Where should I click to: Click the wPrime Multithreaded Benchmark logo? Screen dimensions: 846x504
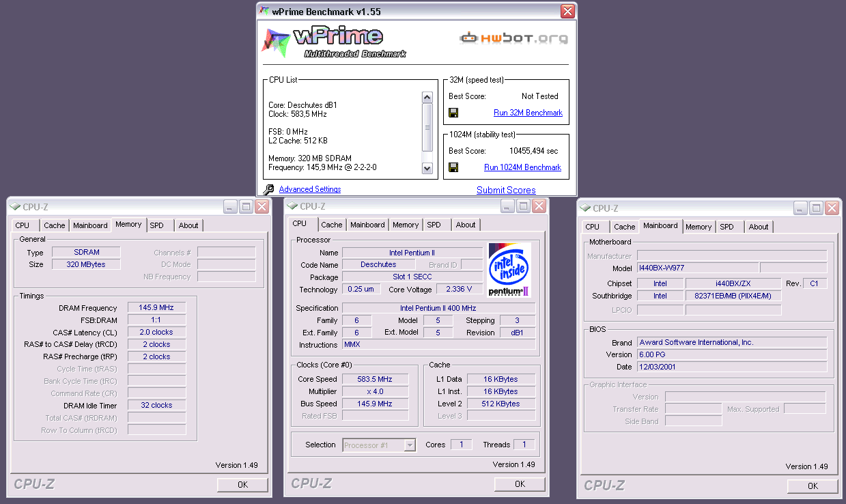[335, 41]
